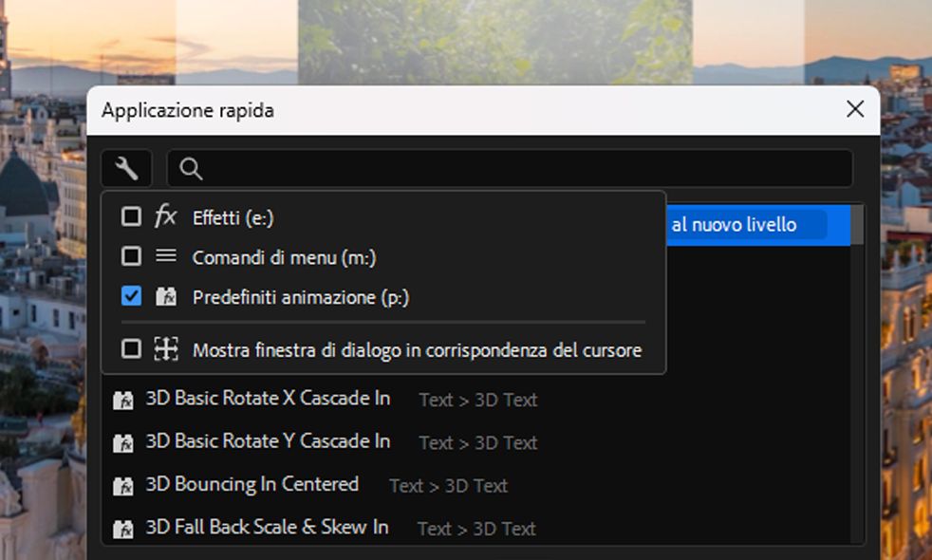
Task: Click the dialog-at-cursor crosshair icon
Action: [x=165, y=350]
